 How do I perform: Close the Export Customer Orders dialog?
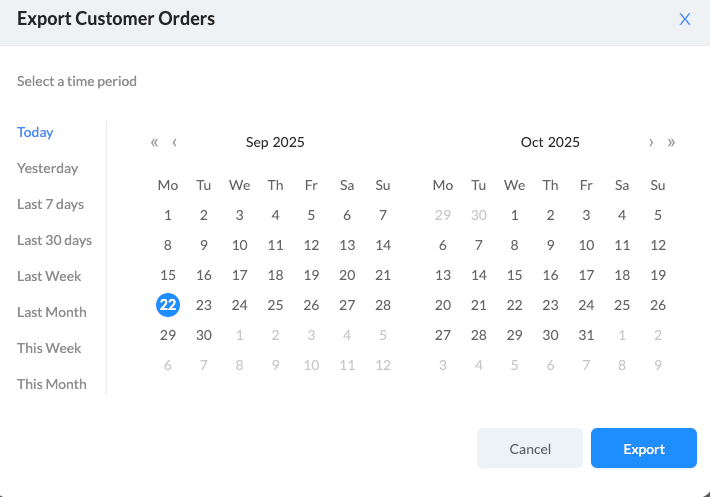pos(685,19)
